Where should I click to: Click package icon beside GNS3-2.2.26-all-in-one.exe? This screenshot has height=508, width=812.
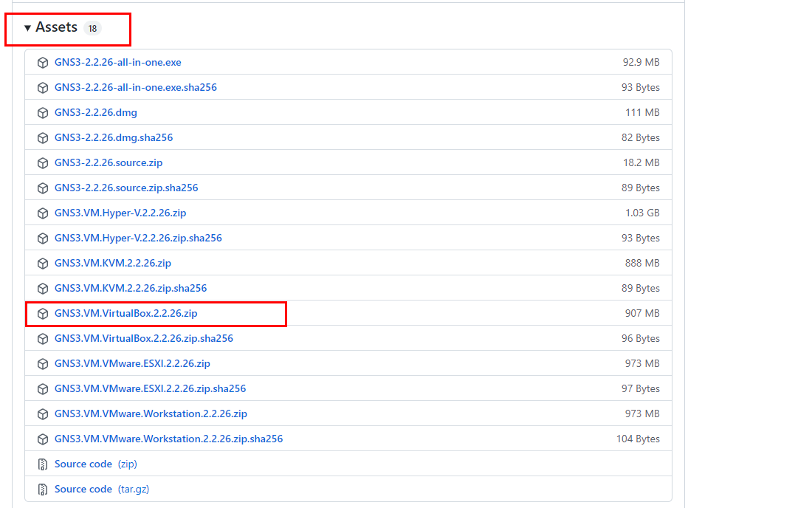click(x=43, y=63)
